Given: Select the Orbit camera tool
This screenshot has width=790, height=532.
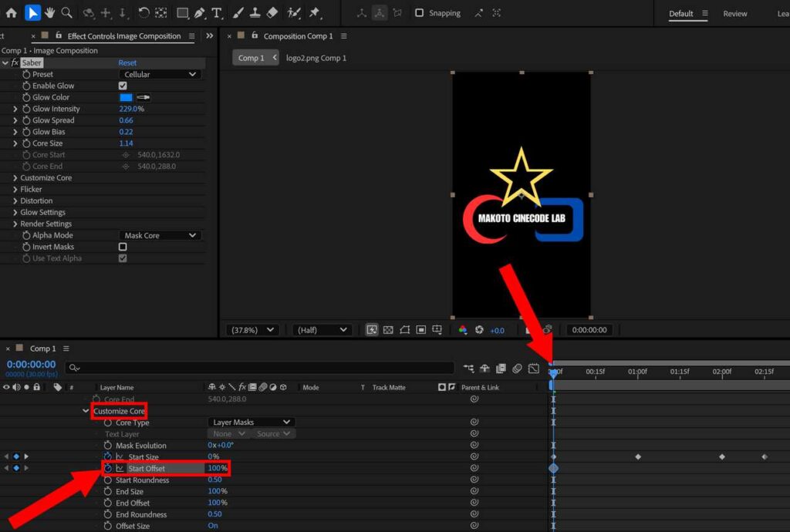Looking at the screenshot, I should click(x=89, y=13).
